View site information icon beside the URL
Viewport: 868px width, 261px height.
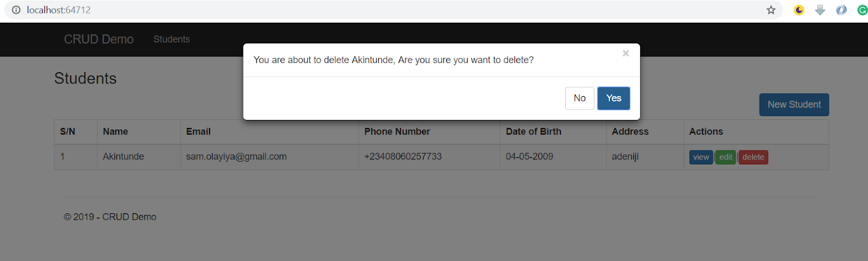16,10
